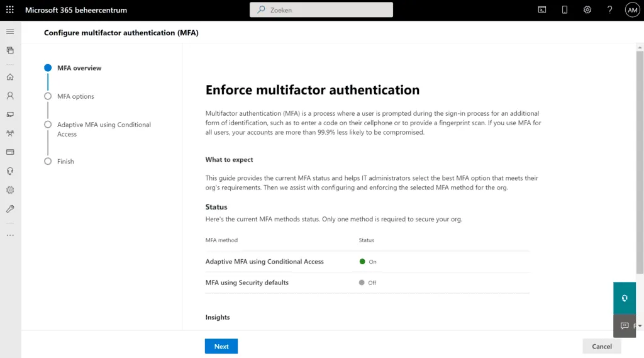Expand the navigation hamburger menu
This screenshot has height=358, width=644.
tap(10, 31)
